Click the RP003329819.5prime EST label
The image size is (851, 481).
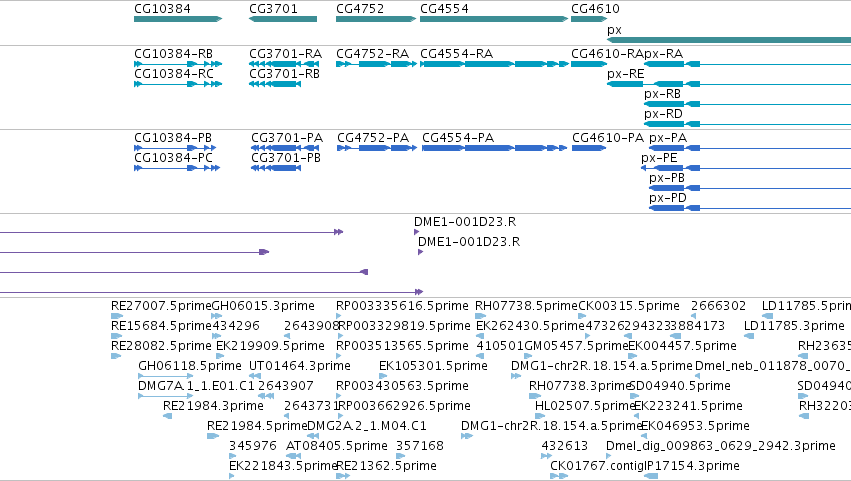(x=404, y=326)
